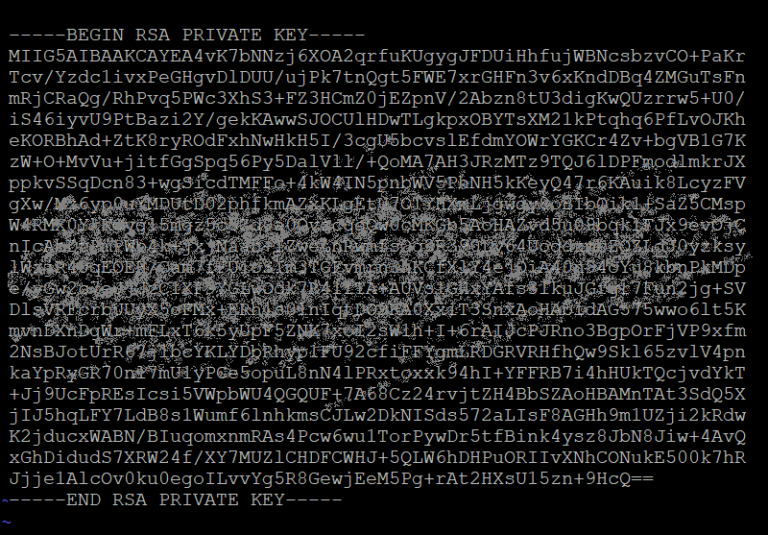Select the line starting with iS46iyvU9
The width and height of the screenshot is (768, 535).
pyautogui.click(x=377, y=120)
